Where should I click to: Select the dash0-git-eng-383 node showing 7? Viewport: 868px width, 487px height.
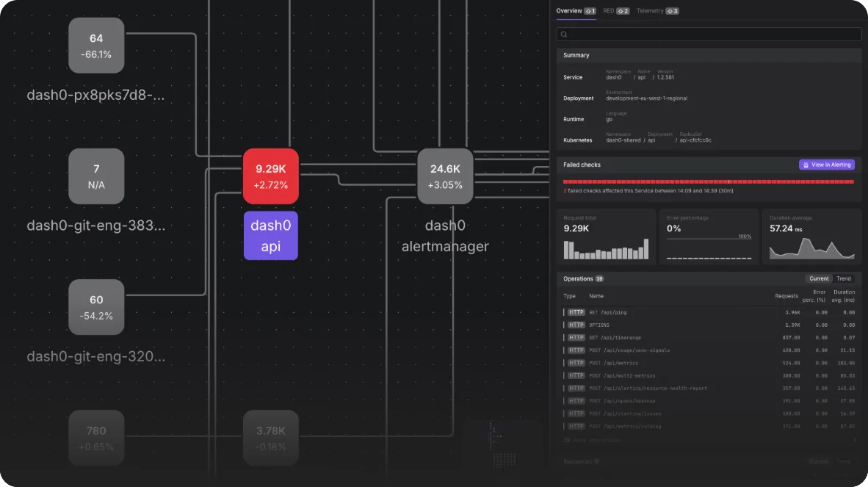(x=96, y=176)
